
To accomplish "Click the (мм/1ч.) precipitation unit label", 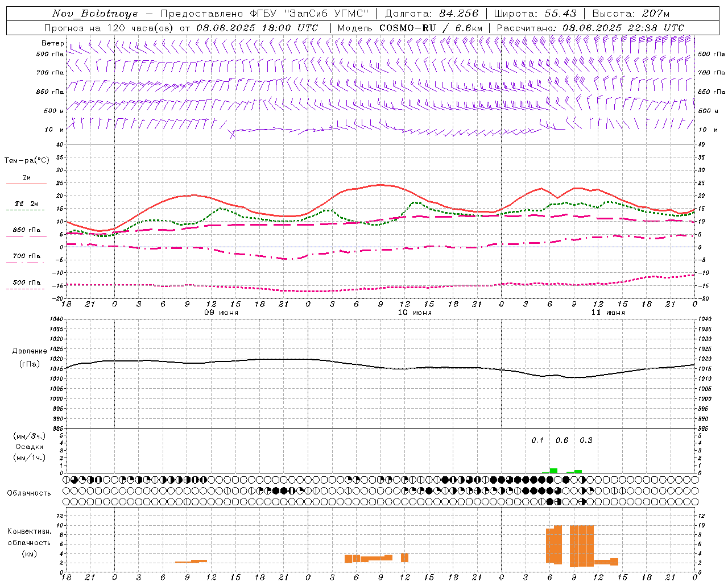I will point(29,458).
